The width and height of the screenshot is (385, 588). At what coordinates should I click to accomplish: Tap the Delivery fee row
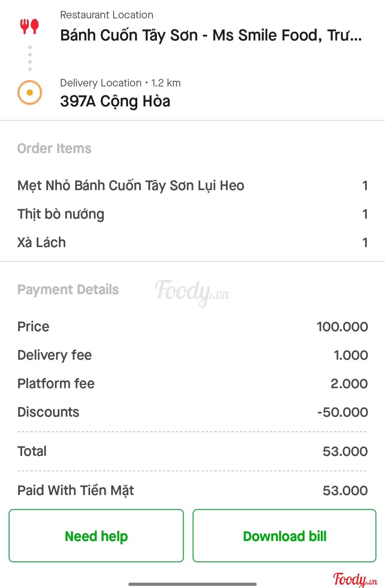[192, 355]
